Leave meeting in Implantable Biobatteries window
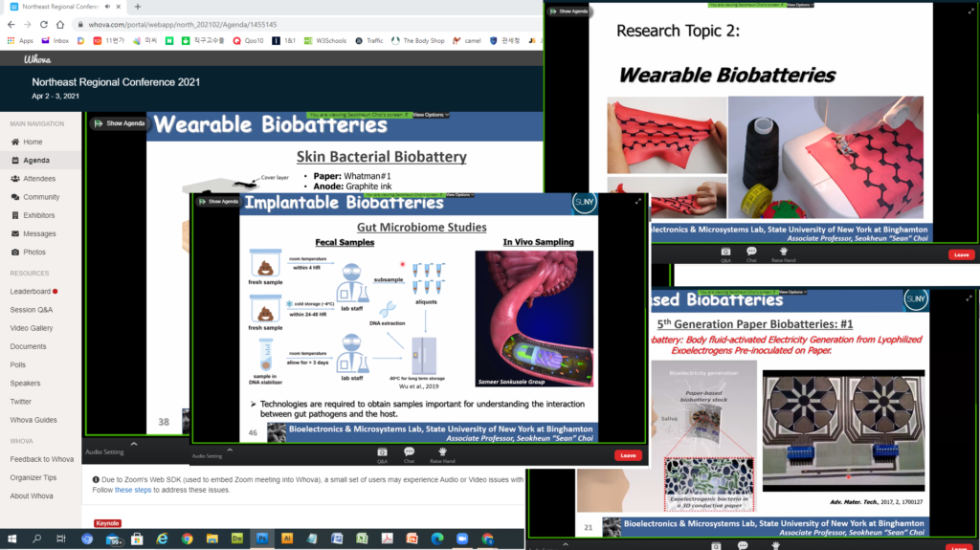The width and height of the screenshot is (980, 550). (628, 455)
